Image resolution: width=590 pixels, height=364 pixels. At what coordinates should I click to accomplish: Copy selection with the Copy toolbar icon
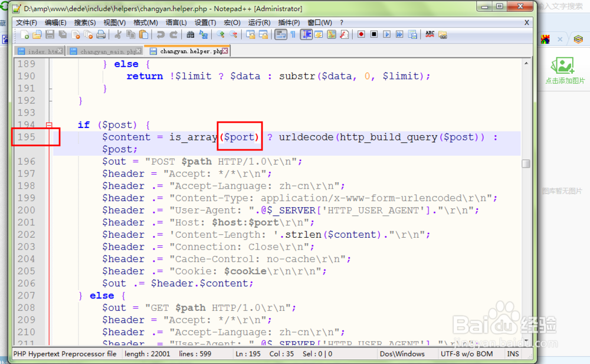coord(131,35)
